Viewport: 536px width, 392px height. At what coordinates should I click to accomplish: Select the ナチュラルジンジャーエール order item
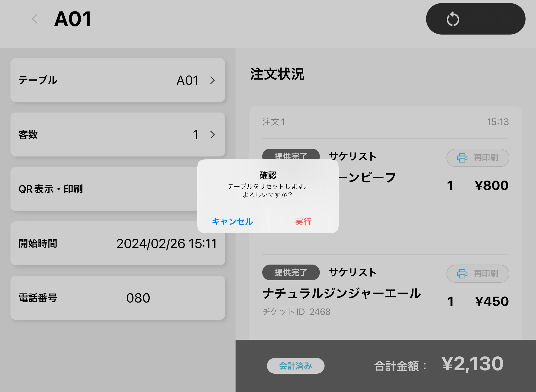tap(342, 294)
